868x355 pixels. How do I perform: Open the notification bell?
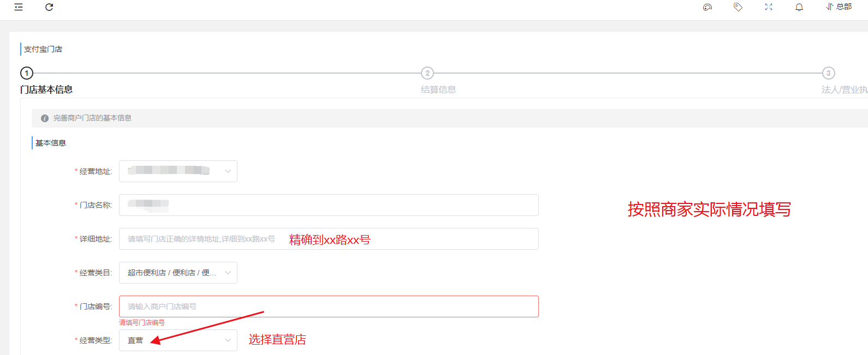coord(799,7)
